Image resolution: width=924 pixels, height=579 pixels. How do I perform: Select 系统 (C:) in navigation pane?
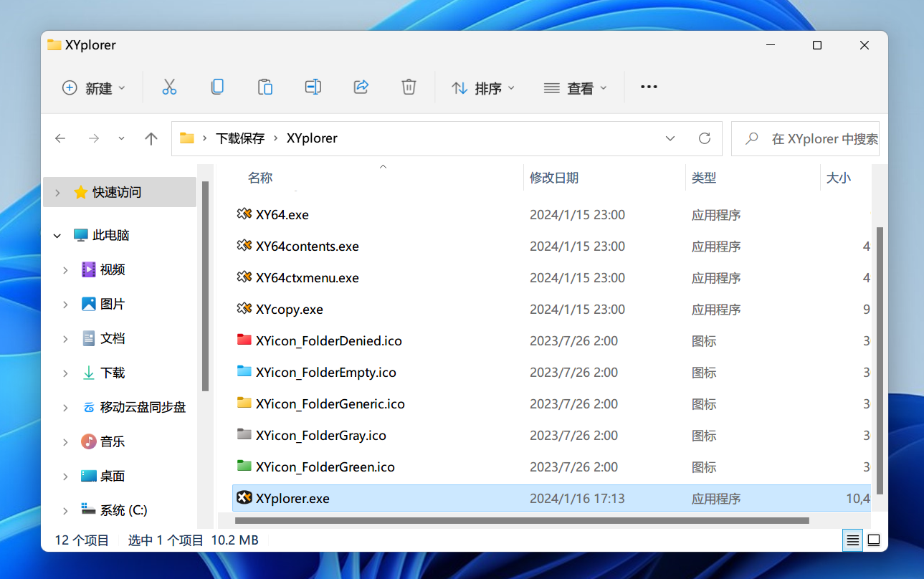pyautogui.click(x=124, y=510)
